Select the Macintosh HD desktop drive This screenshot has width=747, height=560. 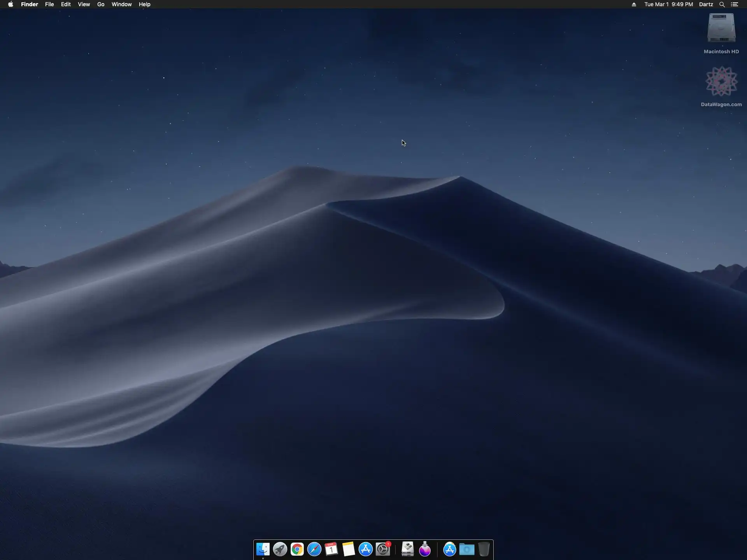click(x=721, y=28)
